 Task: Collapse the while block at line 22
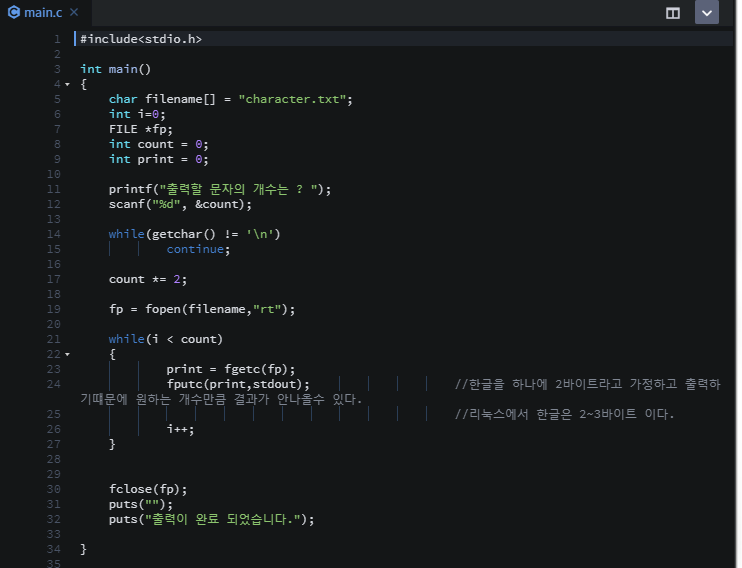click(x=67, y=354)
